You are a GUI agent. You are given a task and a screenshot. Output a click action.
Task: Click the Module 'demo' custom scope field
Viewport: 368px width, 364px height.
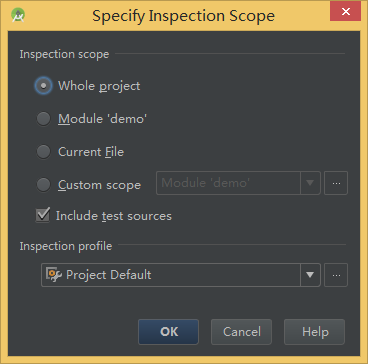point(228,183)
